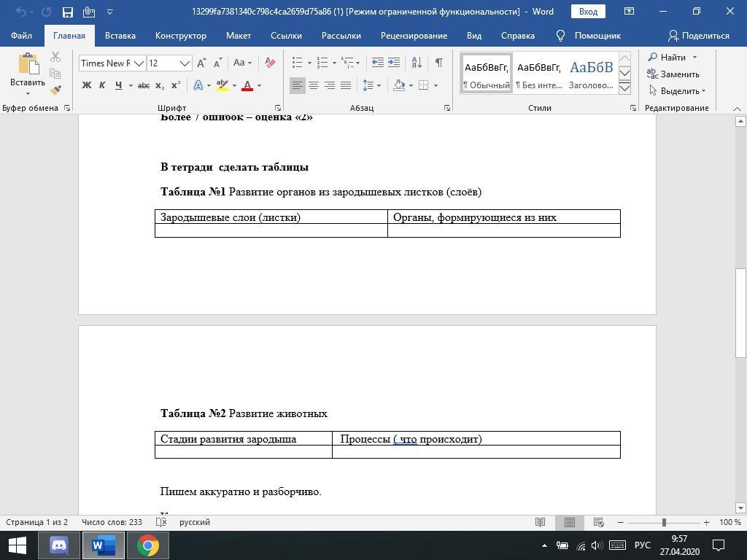Viewport: 747px width, 560px height.
Task: Click the Заменить button
Action: click(x=673, y=74)
